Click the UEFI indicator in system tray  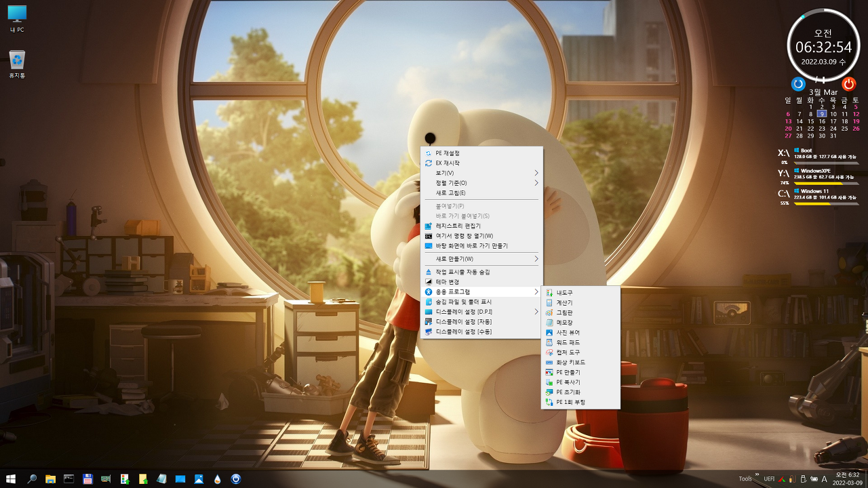click(x=769, y=479)
